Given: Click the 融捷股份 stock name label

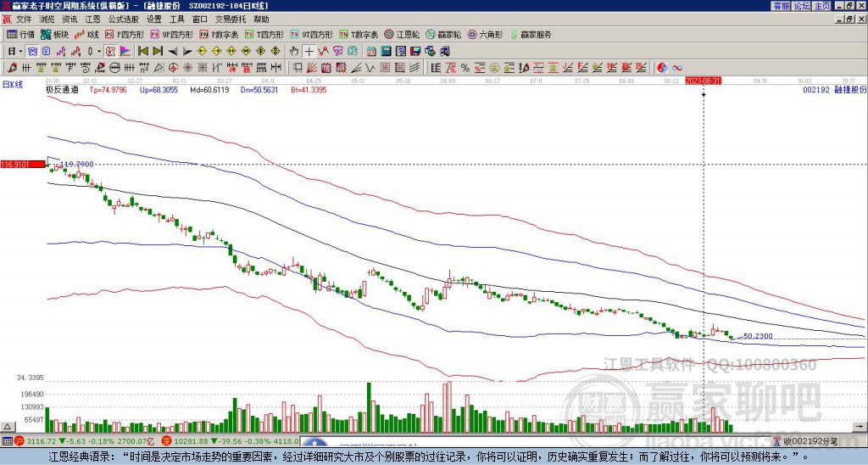Looking at the screenshot, I should tap(849, 89).
